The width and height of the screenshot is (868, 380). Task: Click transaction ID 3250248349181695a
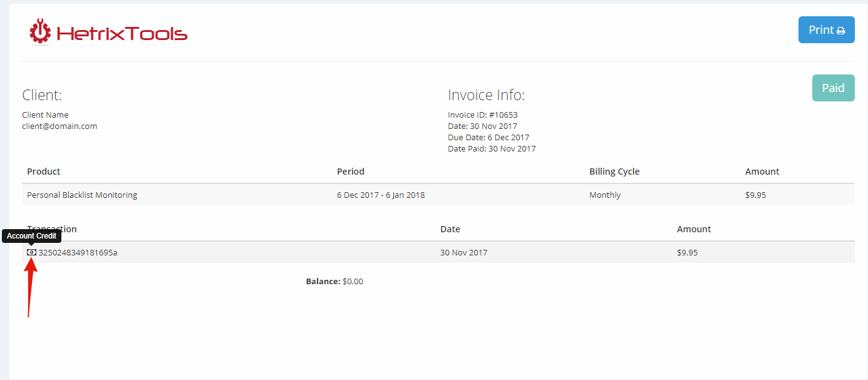point(78,253)
